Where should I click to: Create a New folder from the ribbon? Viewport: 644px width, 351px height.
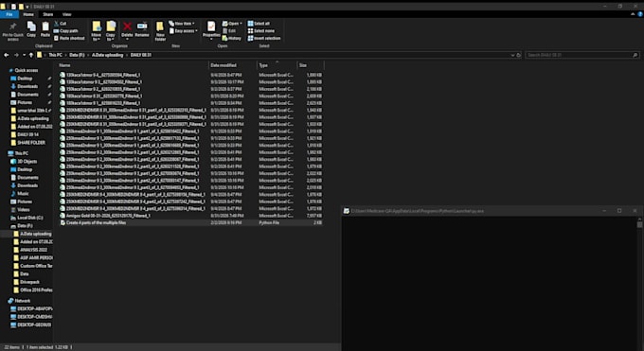pos(160,31)
